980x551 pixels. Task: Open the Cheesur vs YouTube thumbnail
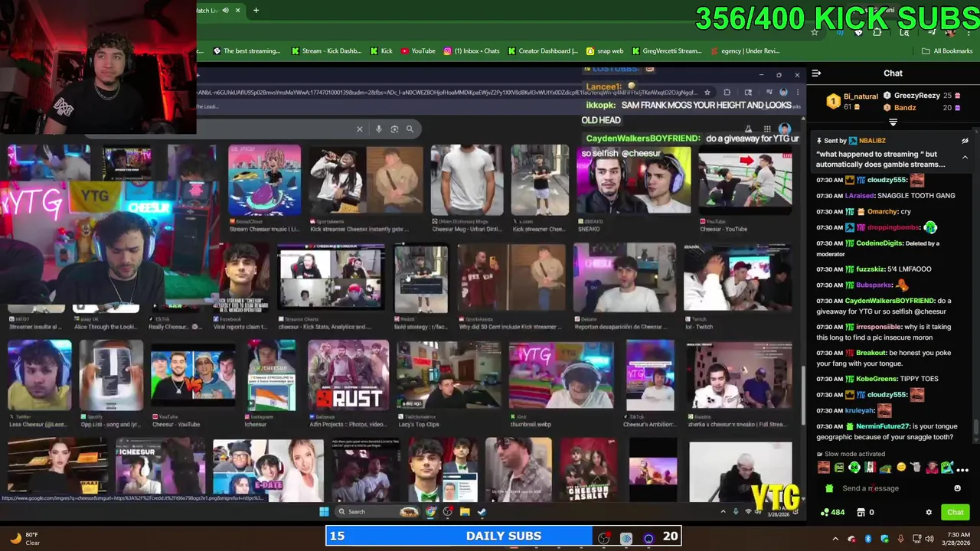point(193,375)
